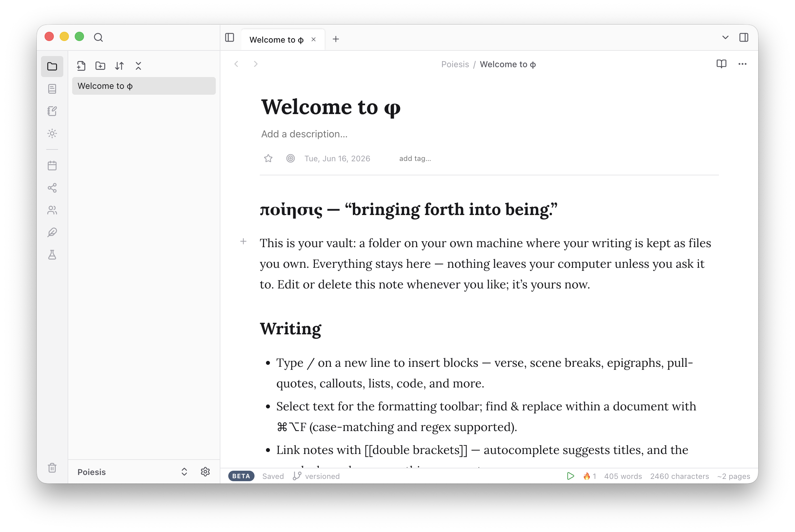Viewport: 795px width, 532px height.
Task: Open the documents list icon in sidebar
Action: click(x=52, y=89)
